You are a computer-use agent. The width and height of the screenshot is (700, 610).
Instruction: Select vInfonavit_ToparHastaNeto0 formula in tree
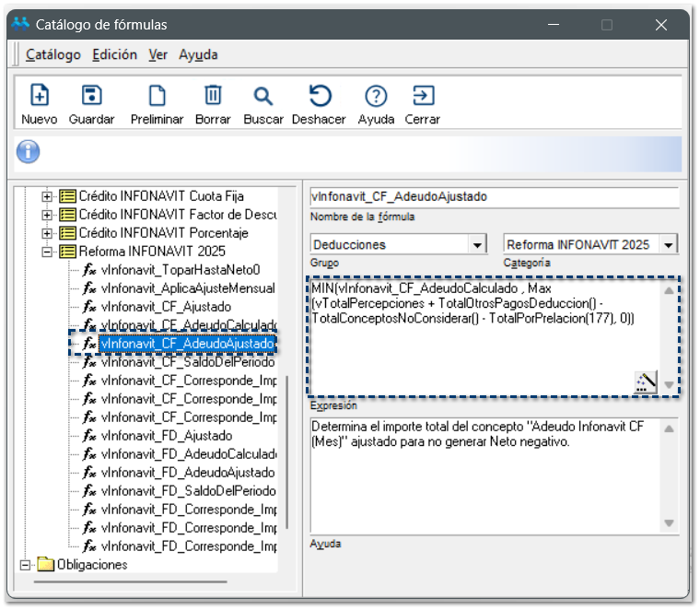pos(181,270)
